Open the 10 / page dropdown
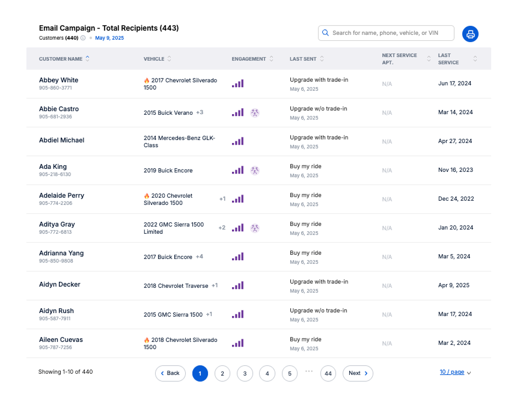 click(x=455, y=373)
